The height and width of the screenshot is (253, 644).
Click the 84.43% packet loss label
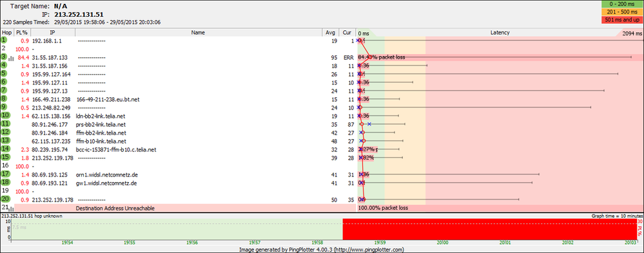pyautogui.click(x=382, y=57)
